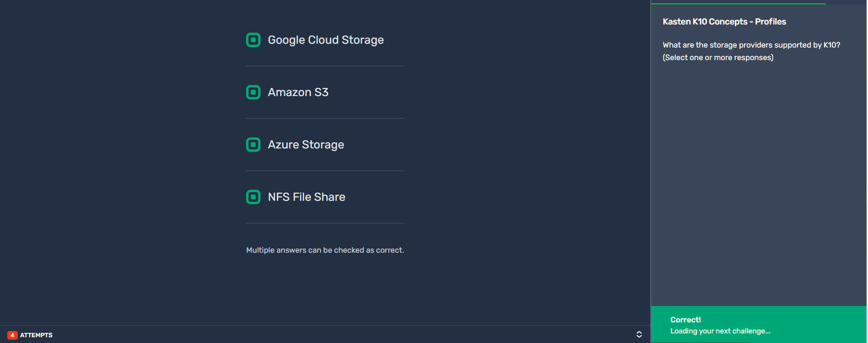This screenshot has width=868, height=343.
Task: Click the Kasten K10 Concepts - Profiles heading
Action: (x=724, y=22)
